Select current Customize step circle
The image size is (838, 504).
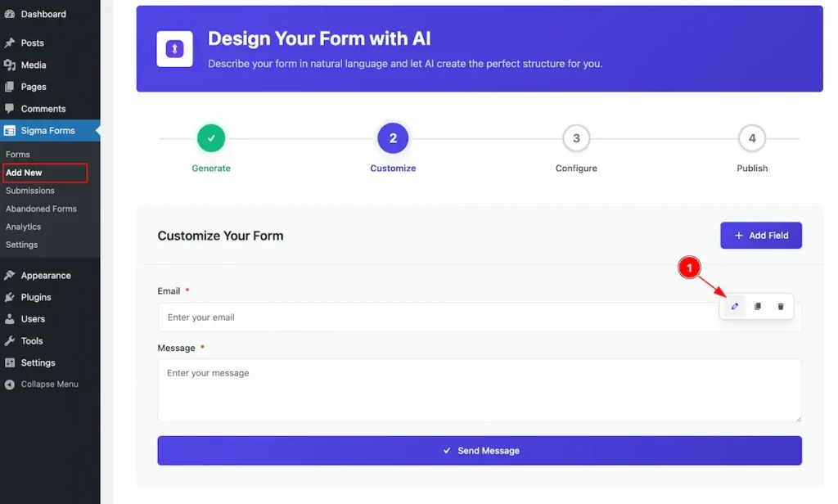393,138
